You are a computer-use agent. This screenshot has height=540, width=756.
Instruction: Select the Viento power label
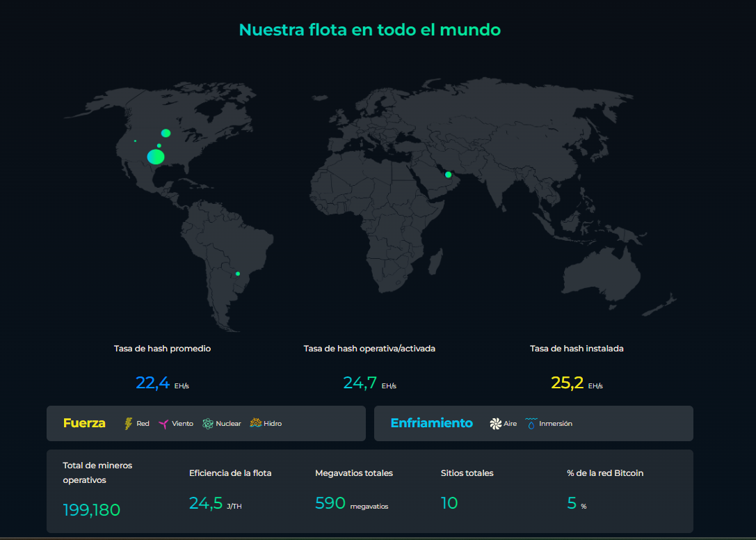[182, 424]
